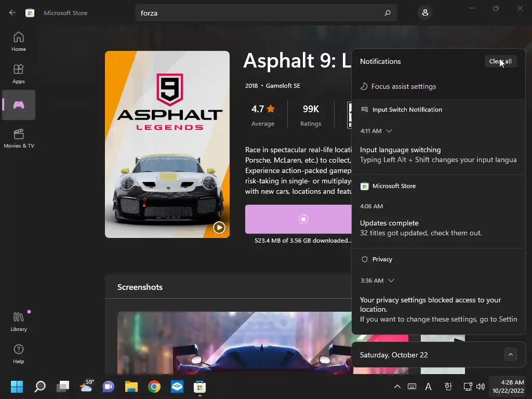Click Saturday, October 22 date label
This screenshot has width=532, height=399.
pos(394,355)
